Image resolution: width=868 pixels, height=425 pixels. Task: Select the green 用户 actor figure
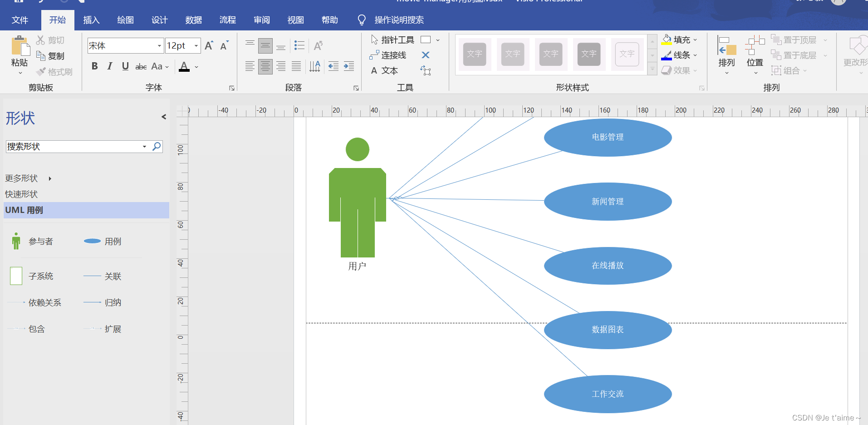tap(358, 198)
